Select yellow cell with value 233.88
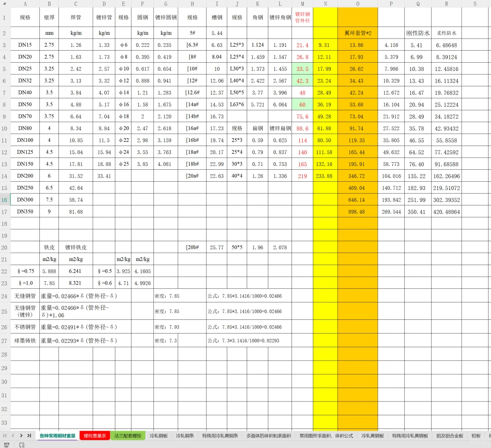 [326, 176]
